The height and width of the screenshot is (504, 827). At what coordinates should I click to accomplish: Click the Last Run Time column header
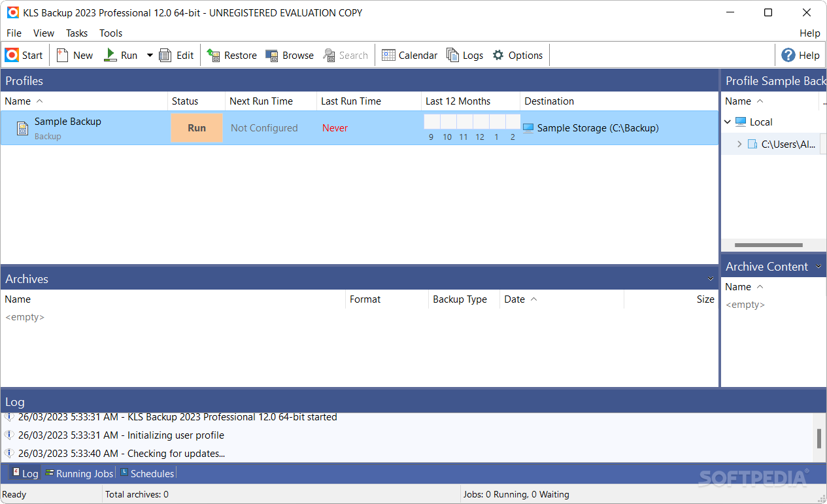(369, 101)
